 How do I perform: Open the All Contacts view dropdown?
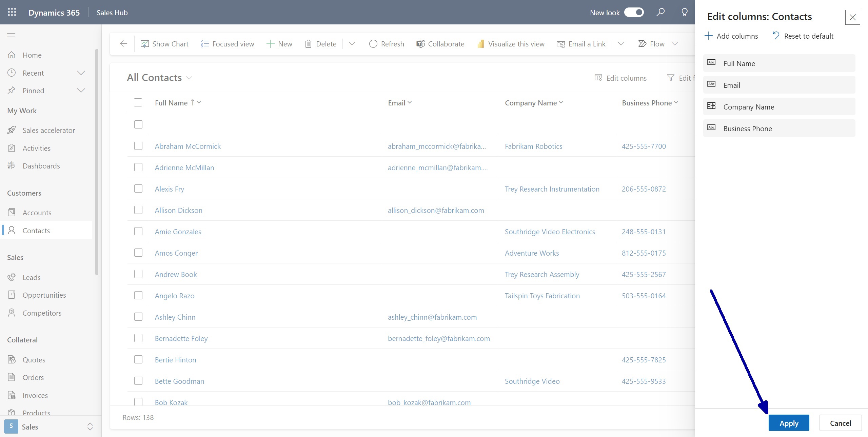tap(189, 78)
